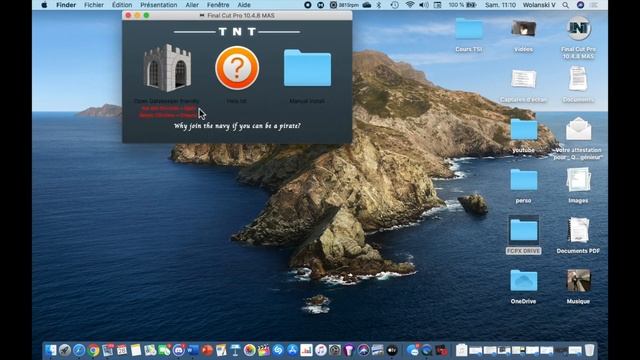Open Finder from the Dock

pyautogui.click(x=51, y=350)
